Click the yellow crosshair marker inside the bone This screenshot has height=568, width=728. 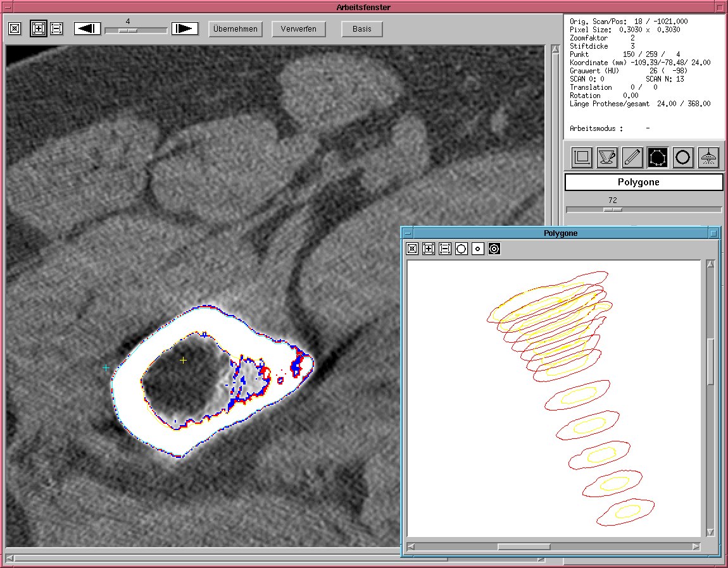184,360
